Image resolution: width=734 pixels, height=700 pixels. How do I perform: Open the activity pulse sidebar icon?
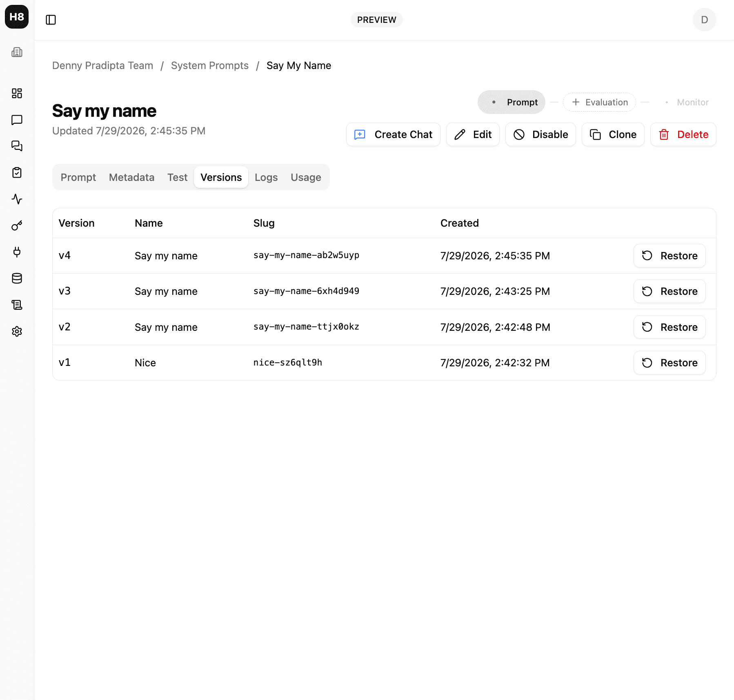(17, 199)
